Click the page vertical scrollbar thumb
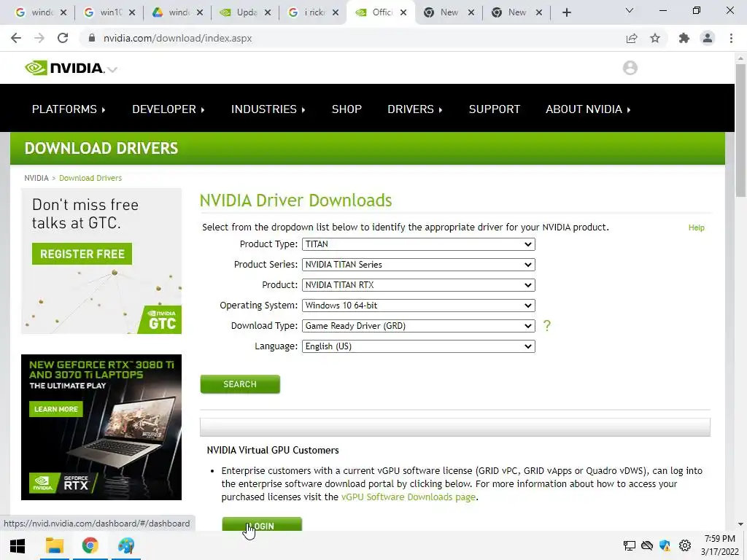This screenshot has width=747, height=560. coord(740,130)
